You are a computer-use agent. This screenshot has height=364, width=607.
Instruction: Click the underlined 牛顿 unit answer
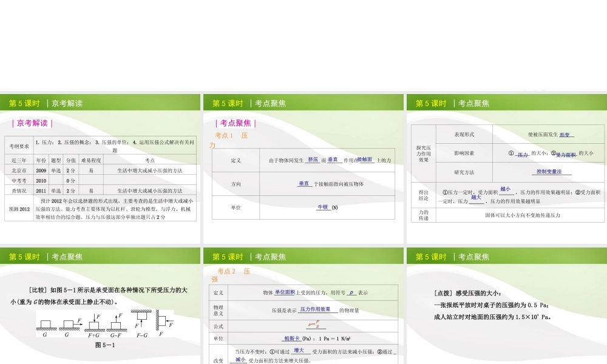[322, 207]
